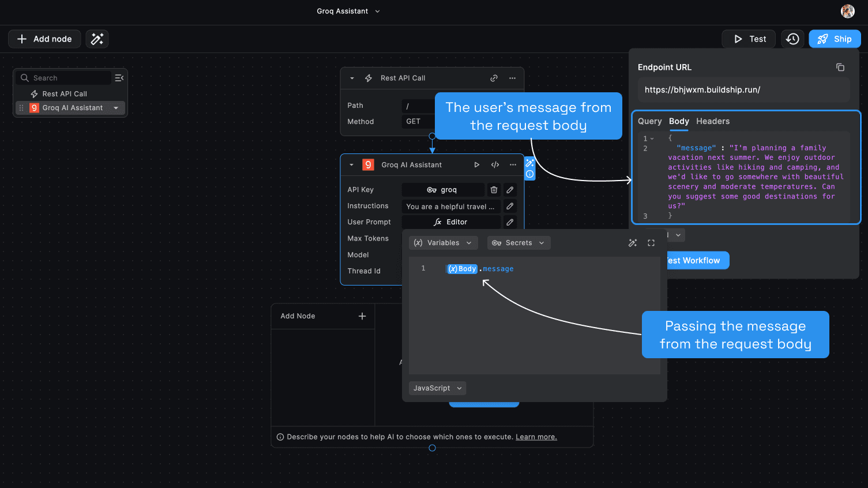This screenshot has width=868, height=488.
Task: Collapse the Groq AI Assistant node
Action: [352, 165]
